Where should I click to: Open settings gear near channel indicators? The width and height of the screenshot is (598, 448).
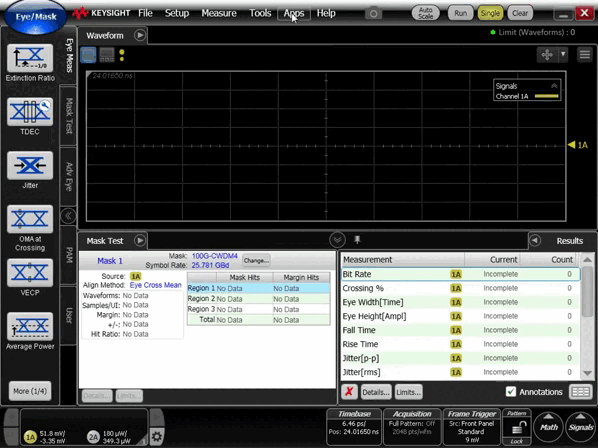(x=156, y=436)
